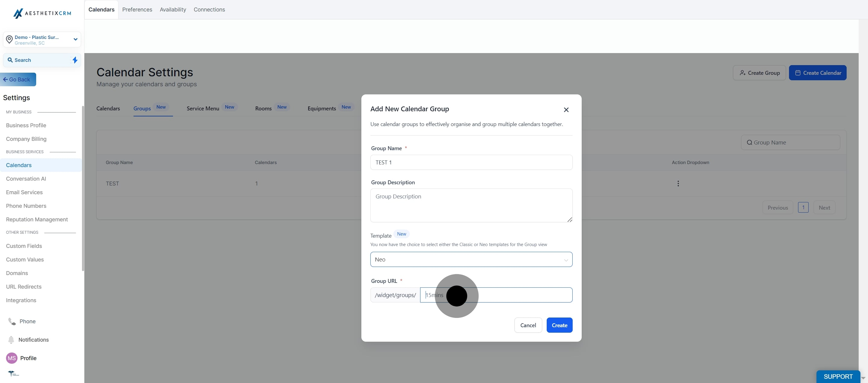Switch to the Availability tab
Image resolution: width=868 pixels, height=383 pixels.
[172, 9]
